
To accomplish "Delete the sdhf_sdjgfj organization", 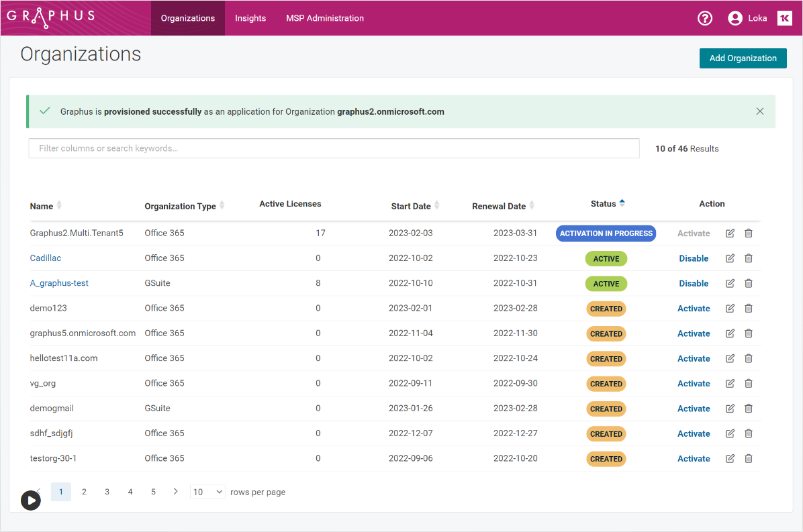I will coord(748,434).
